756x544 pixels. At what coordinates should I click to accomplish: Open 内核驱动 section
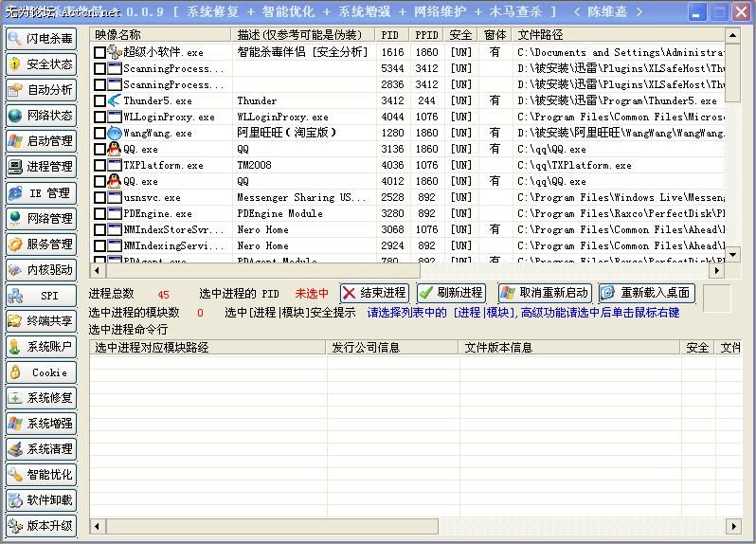(42, 269)
